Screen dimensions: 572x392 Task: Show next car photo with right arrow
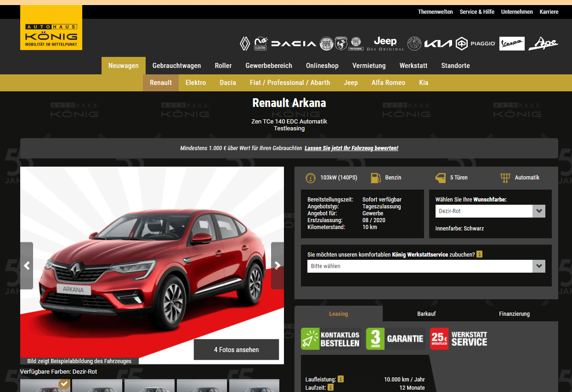tap(278, 266)
